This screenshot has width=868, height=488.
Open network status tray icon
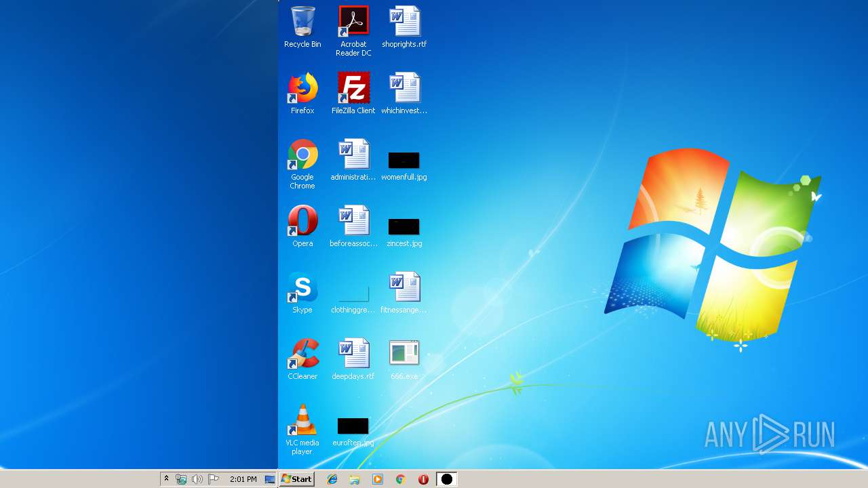181,479
